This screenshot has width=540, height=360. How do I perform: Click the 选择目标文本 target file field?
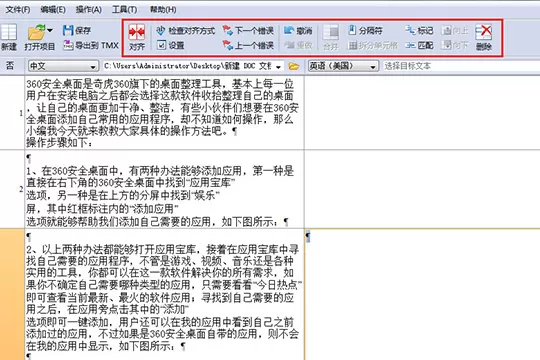pyautogui.click(x=461, y=66)
